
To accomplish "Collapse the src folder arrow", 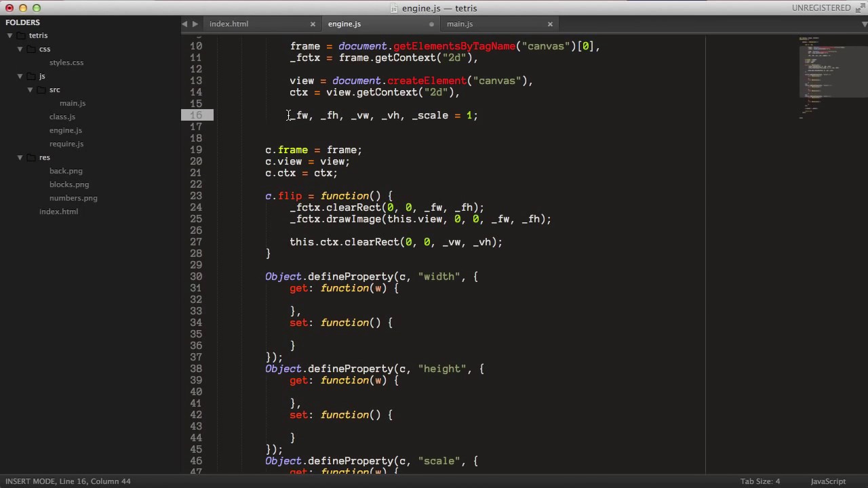I will point(30,89).
